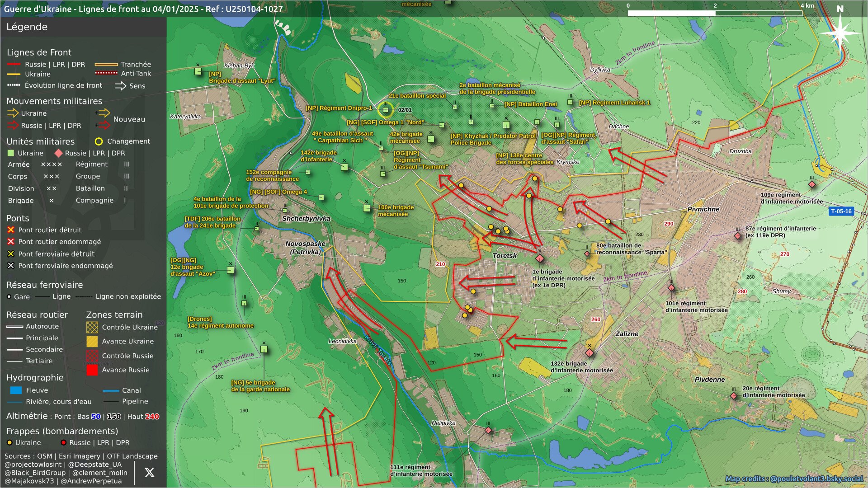This screenshot has width=868, height=488.
Task: Click the Druzhba village label
Action: 740,151
